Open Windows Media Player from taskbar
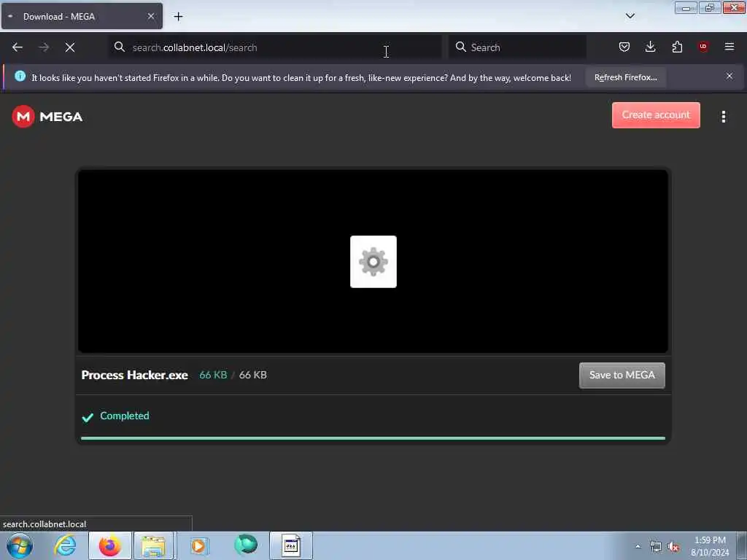This screenshot has height=560, width=747. coord(198,545)
